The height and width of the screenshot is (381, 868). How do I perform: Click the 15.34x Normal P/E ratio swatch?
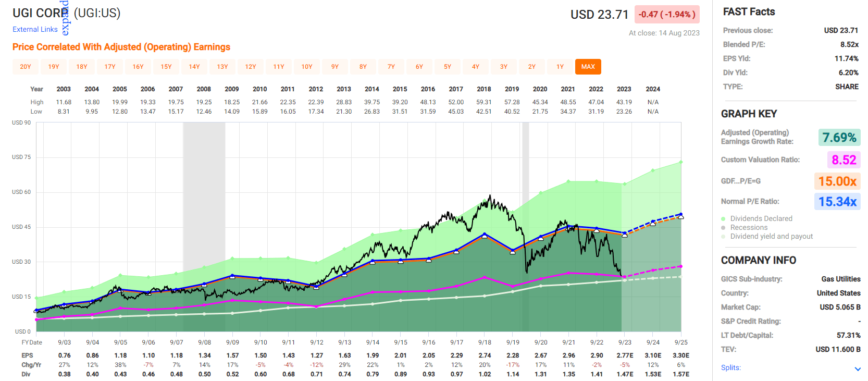pyautogui.click(x=837, y=201)
